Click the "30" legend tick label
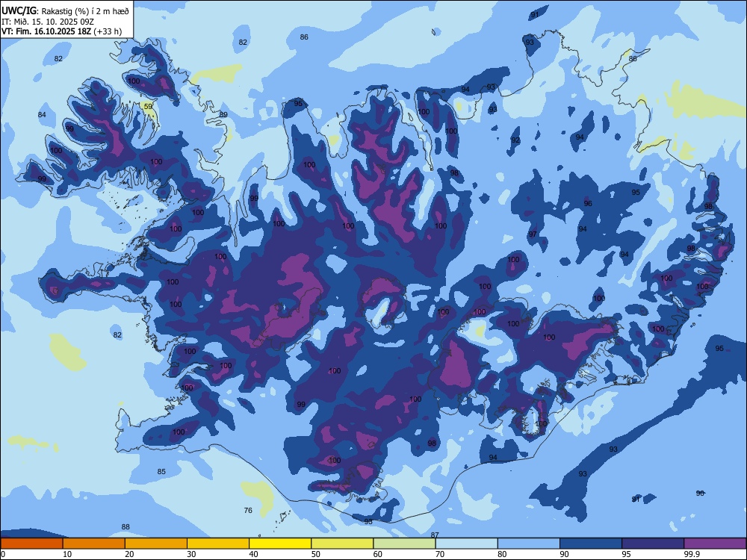Viewport: 747px width, 560px height. tap(191, 554)
